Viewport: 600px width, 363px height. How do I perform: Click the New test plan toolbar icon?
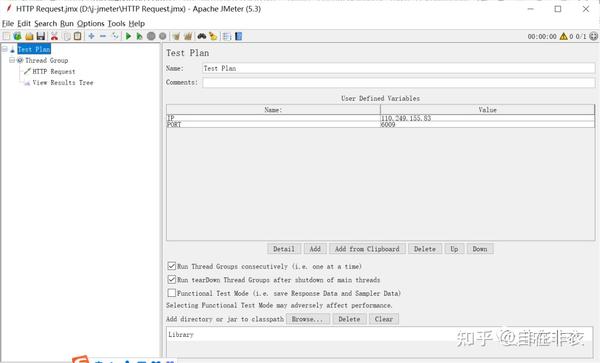(x=7, y=36)
